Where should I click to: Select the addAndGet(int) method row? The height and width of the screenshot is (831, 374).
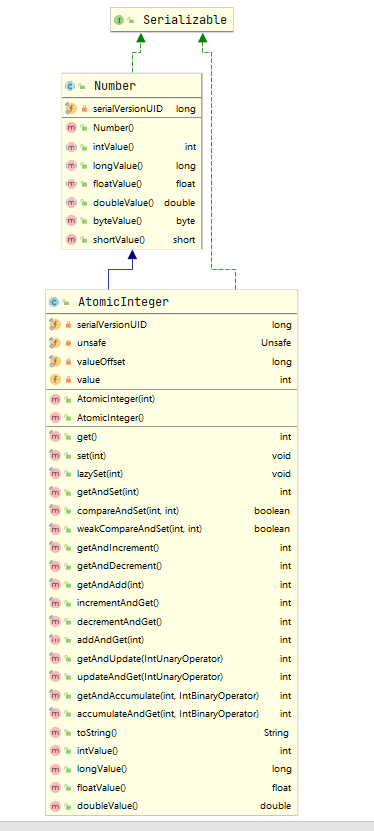(172, 640)
